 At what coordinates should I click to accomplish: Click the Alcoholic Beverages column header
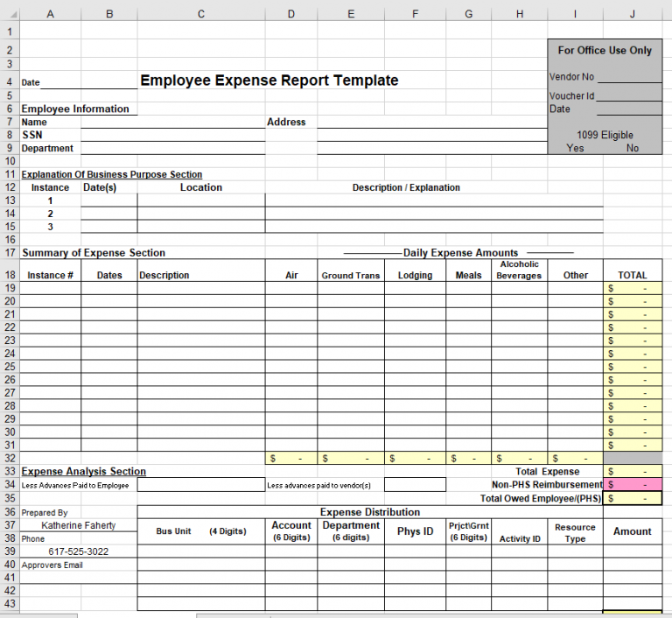(x=519, y=270)
